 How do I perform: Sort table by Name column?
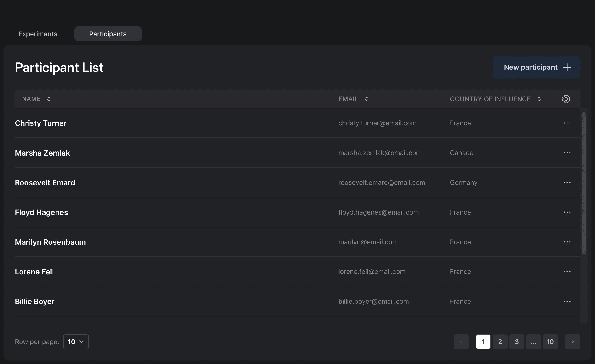[x=49, y=99]
